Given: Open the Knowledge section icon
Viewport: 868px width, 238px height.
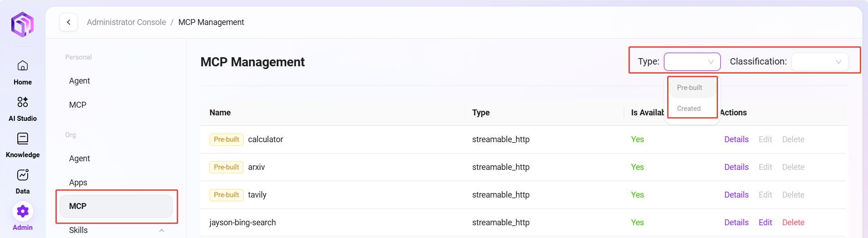Looking at the screenshot, I should click(x=23, y=139).
